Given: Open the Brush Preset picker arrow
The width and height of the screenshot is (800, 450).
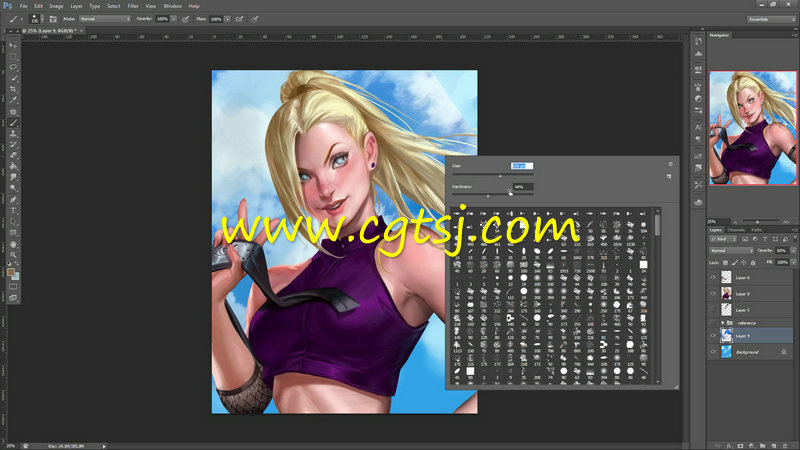Looking at the screenshot, I should [42, 19].
